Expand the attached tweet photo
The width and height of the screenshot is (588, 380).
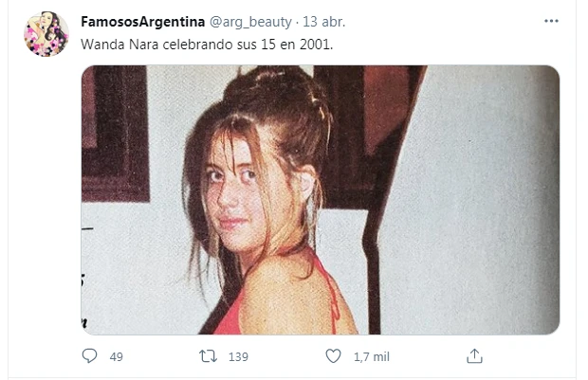[321, 200]
